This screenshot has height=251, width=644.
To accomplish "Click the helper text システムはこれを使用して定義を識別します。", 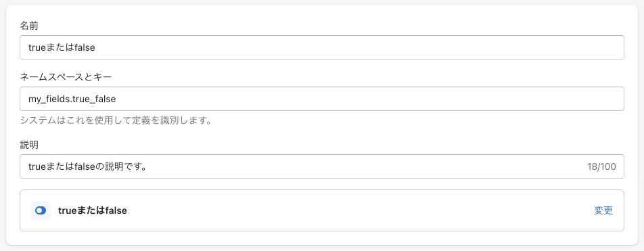I will point(116,121).
